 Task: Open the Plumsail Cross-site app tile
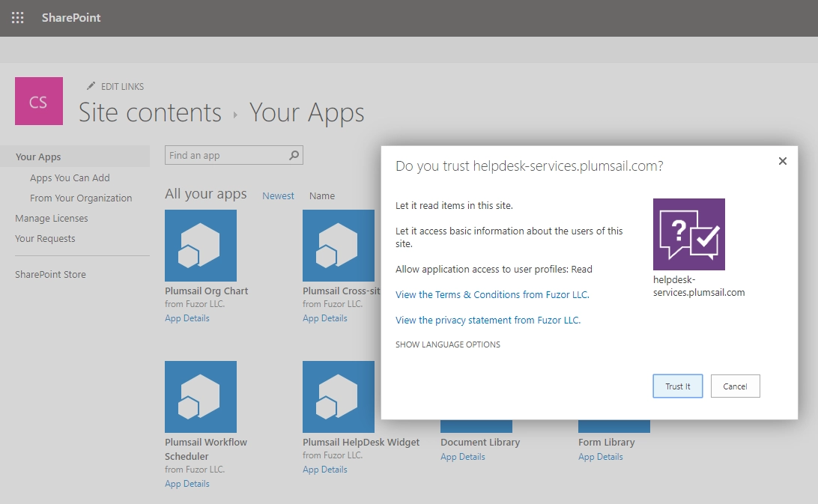[338, 245]
